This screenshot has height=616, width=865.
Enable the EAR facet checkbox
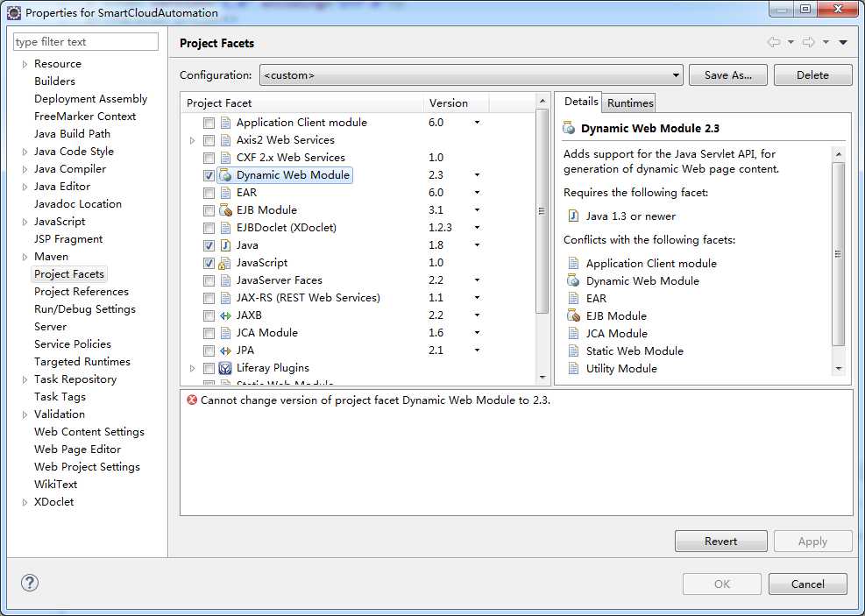[209, 193]
